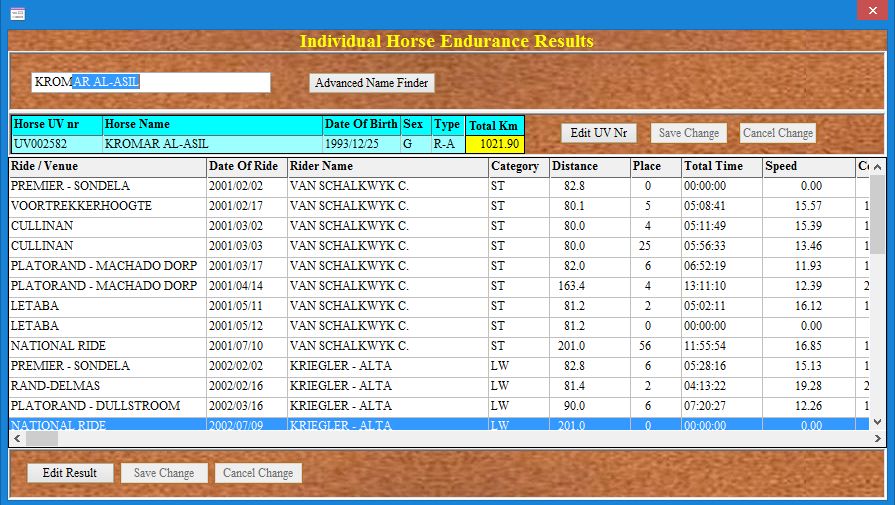Click the application icon in title bar
This screenshot has height=505, width=895.
click(x=17, y=12)
